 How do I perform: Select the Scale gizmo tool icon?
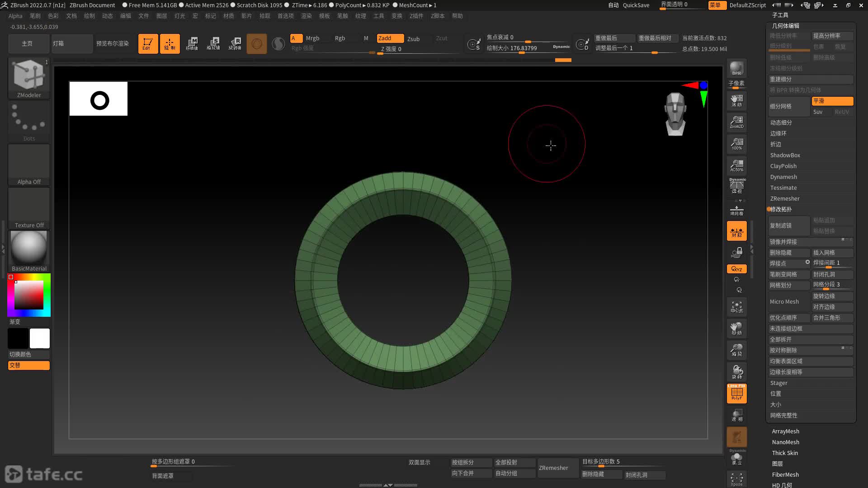click(213, 44)
